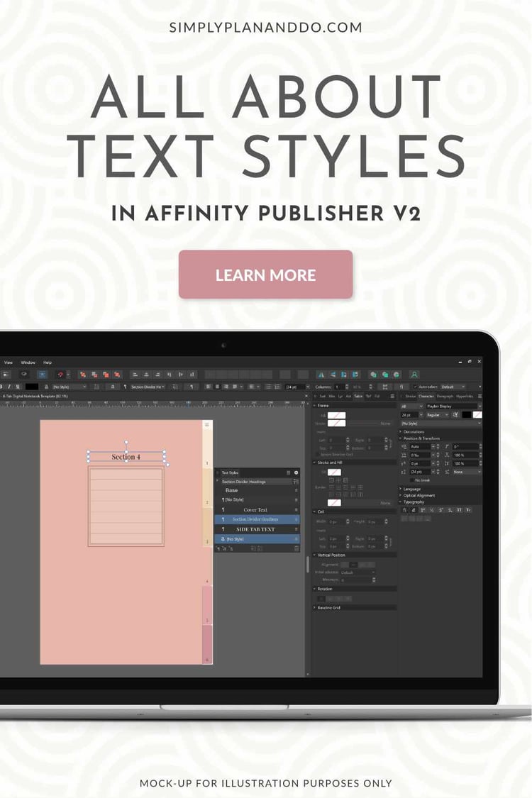Expand the Baseline Grid section
The height and width of the screenshot is (798, 532).
coord(315,608)
